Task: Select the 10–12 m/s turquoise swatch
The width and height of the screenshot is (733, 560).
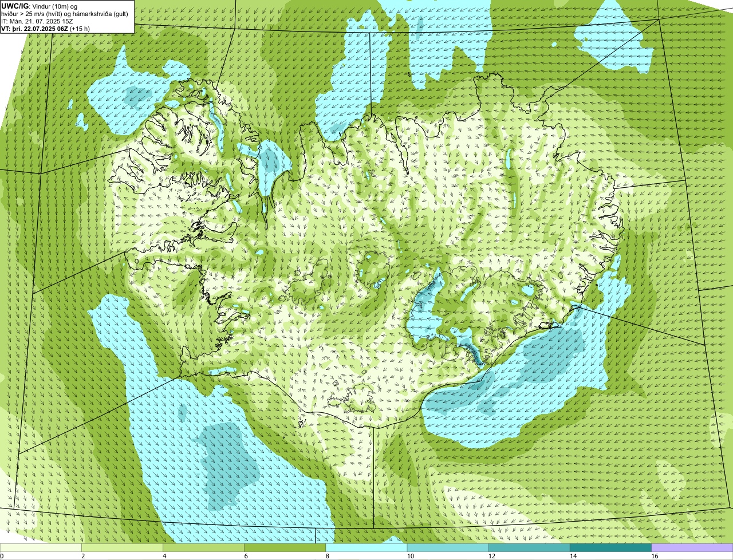Action: coord(448,547)
